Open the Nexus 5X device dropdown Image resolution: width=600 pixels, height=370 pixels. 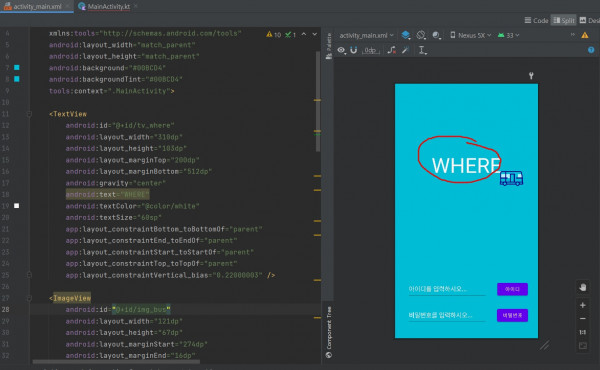(470, 35)
